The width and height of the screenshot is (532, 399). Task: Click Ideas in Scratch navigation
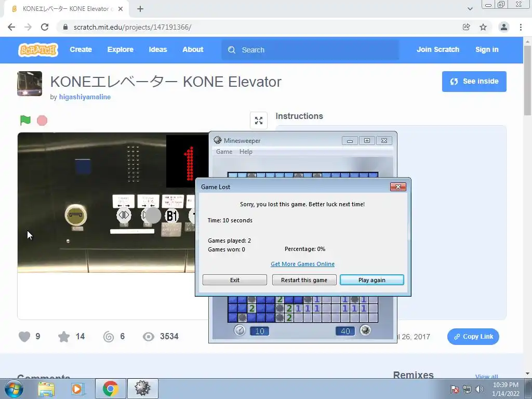pyautogui.click(x=158, y=49)
